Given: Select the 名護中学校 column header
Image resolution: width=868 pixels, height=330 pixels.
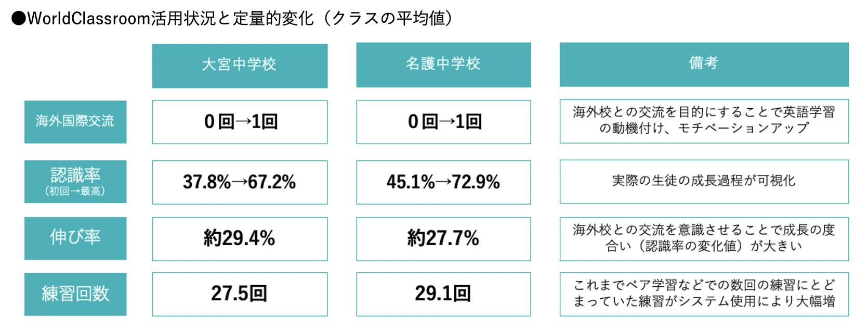Looking at the screenshot, I should click(443, 65).
